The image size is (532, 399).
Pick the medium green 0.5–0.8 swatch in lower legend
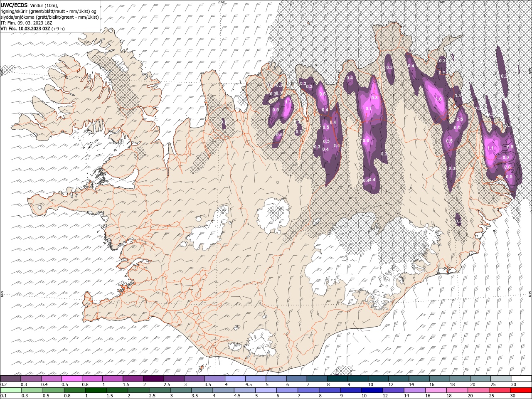pyautogui.click(x=75, y=390)
